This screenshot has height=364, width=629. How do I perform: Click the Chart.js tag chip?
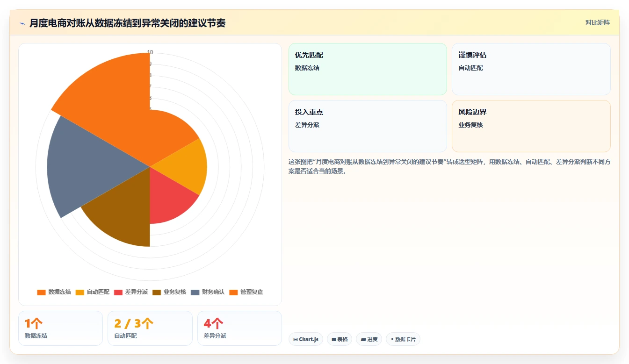click(x=306, y=339)
